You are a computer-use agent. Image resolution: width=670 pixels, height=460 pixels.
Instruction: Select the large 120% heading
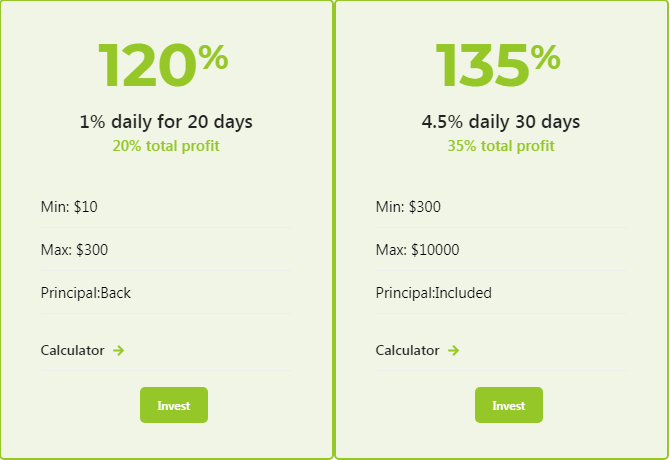pyautogui.click(x=163, y=65)
